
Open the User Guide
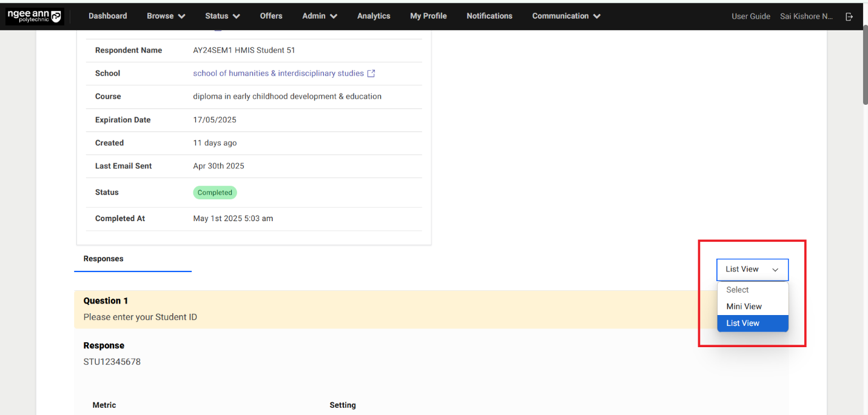[x=751, y=16]
